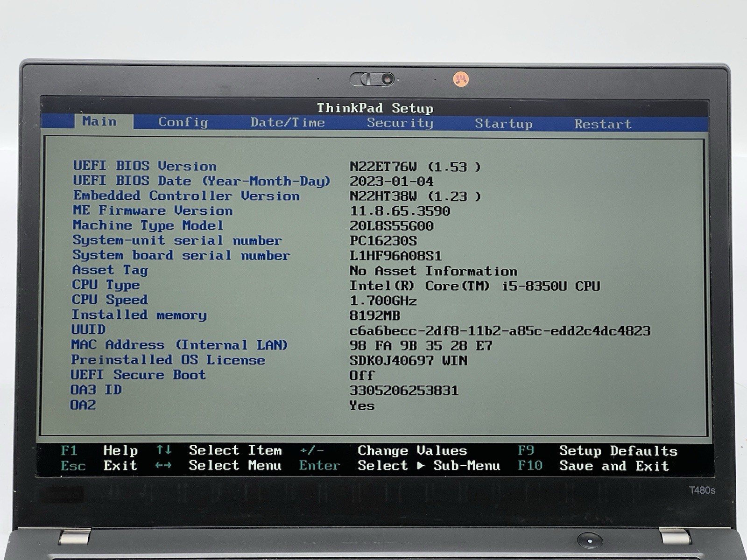Open the Restart tab
747x560 pixels.
[603, 124]
